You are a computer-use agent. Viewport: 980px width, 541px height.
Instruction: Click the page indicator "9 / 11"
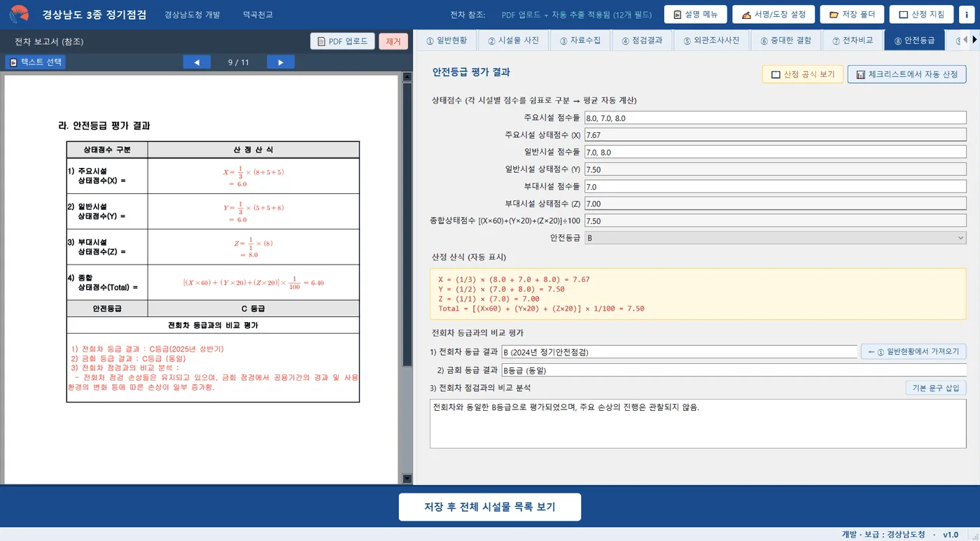coord(239,62)
